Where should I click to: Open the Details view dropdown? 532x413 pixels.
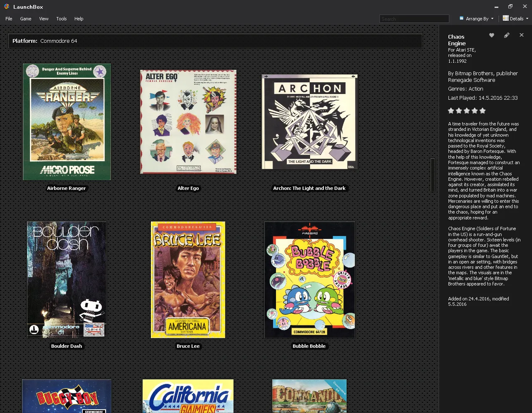515,19
